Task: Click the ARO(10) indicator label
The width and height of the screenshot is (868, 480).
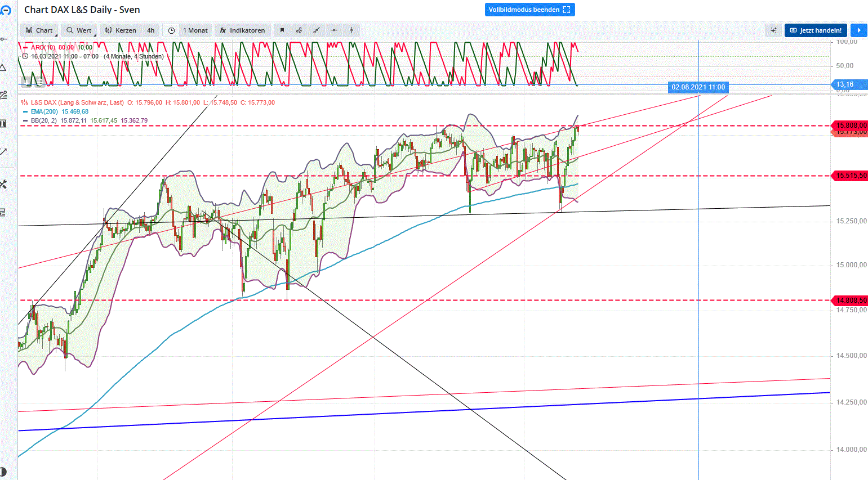Action: [43, 48]
